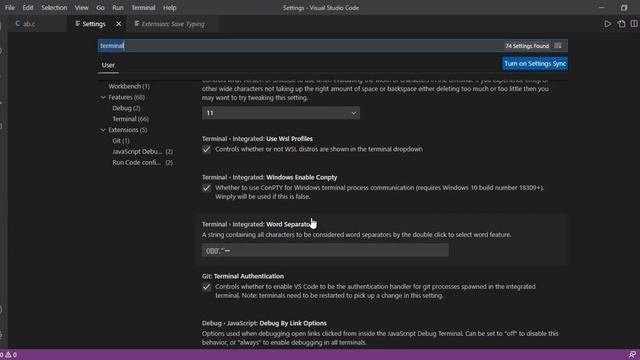Click the Word Separators text field

pyautogui.click(x=325, y=251)
